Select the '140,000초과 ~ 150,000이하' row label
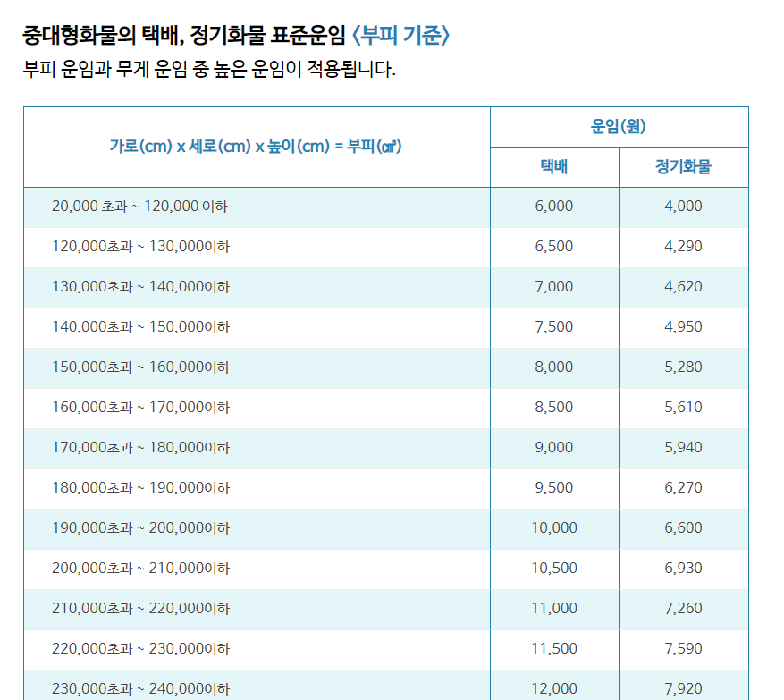This screenshot has width=784, height=700. coord(140,327)
